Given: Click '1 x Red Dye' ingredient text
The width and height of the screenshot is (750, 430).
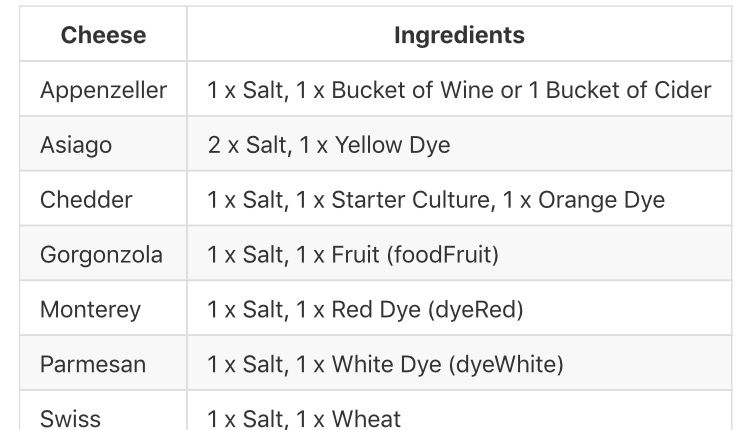Looking at the screenshot, I should [358, 310].
